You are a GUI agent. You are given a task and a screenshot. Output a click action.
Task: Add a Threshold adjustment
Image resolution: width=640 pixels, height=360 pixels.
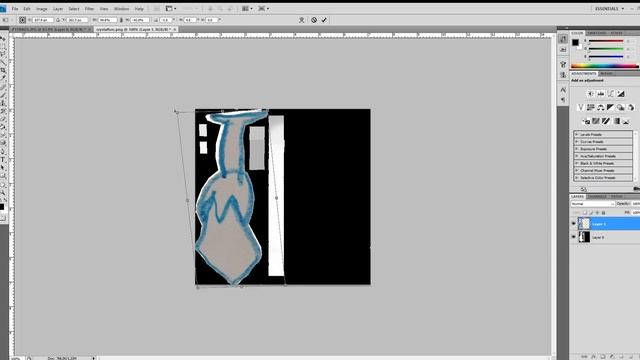(606, 121)
